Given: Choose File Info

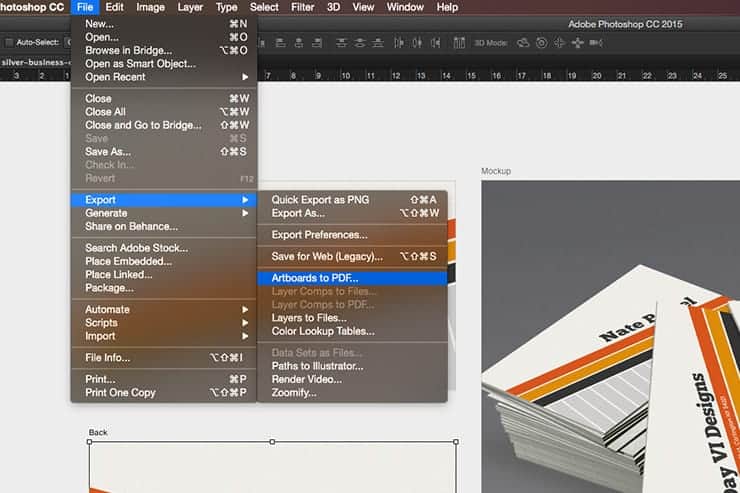Looking at the screenshot, I should tap(163, 358).
